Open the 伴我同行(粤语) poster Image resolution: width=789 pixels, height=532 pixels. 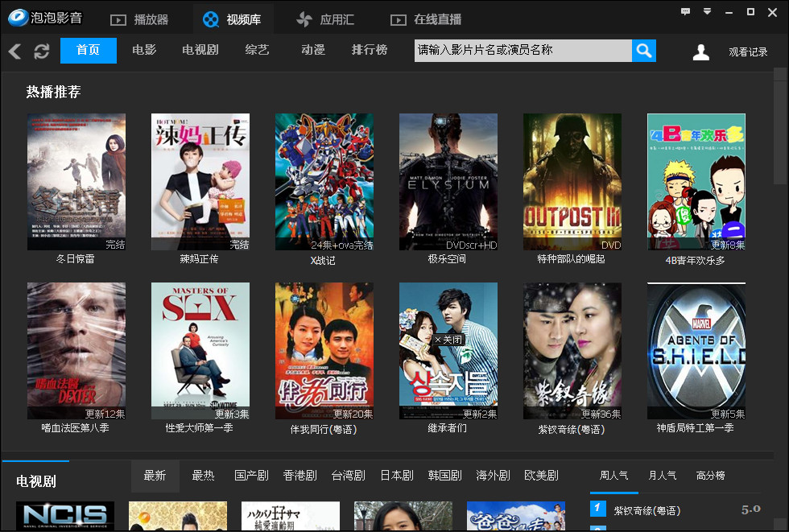click(324, 350)
